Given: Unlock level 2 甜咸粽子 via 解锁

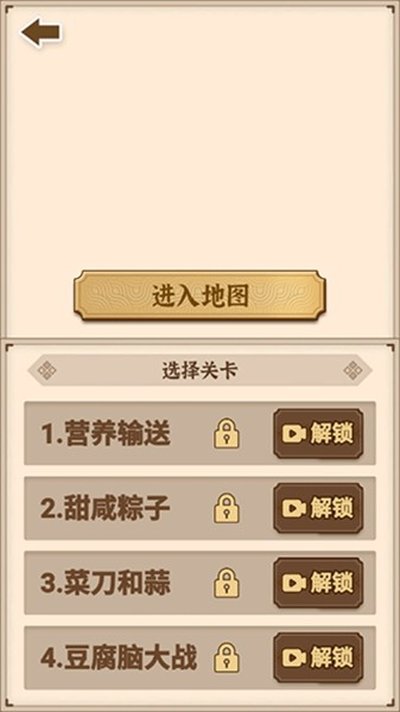Looking at the screenshot, I should click(318, 508).
